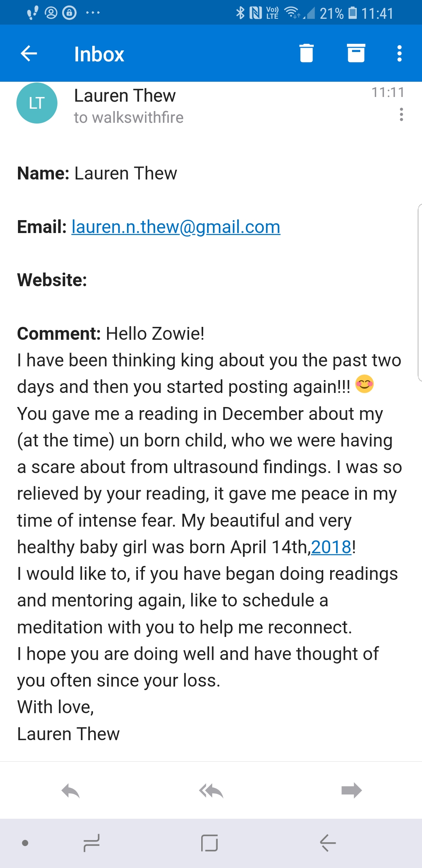Screen dimensions: 422x868
Task: Reply all using double arrow icon
Action: [211, 791]
